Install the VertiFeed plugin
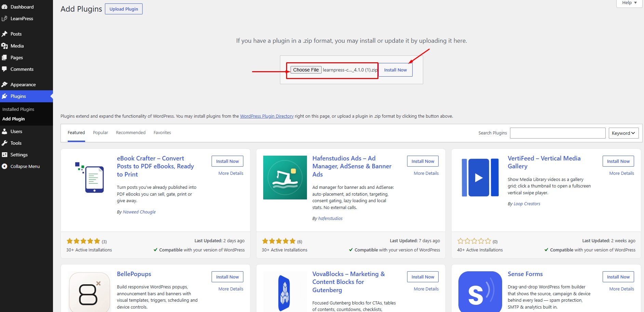The width and height of the screenshot is (644, 312). tap(618, 161)
